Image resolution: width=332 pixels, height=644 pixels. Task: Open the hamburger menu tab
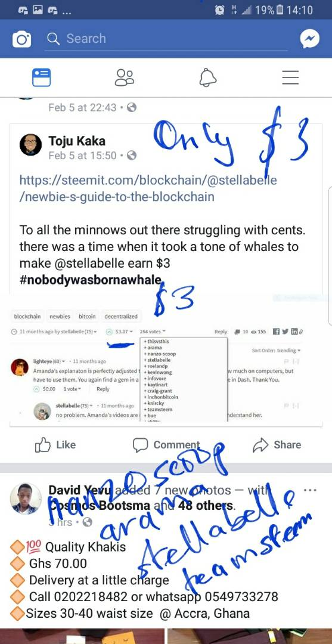pos(290,77)
